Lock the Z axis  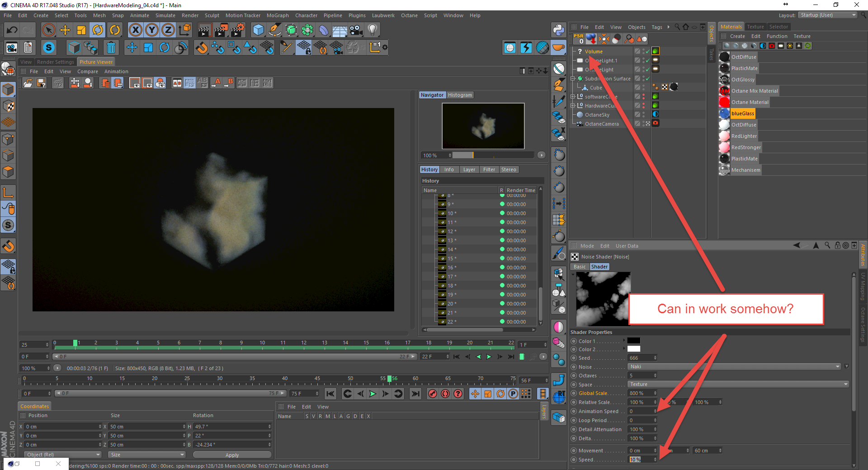[x=168, y=30]
